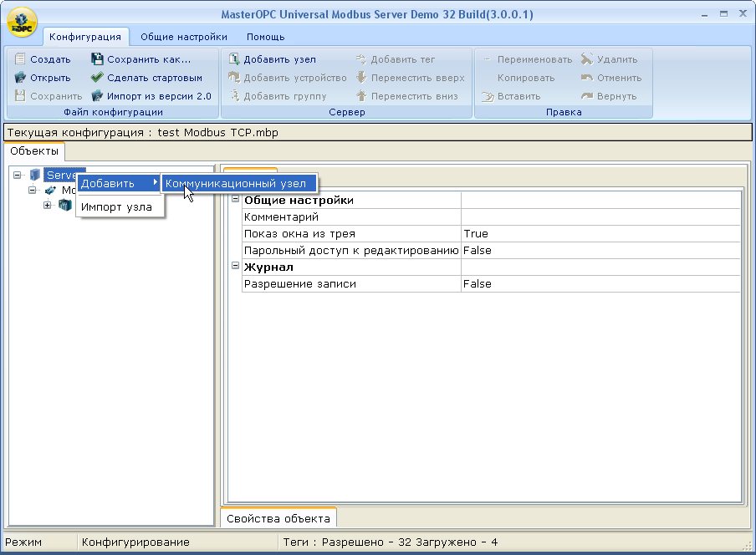Click the Открыть (Open) icon
This screenshot has height=555, width=756.
click(x=21, y=78)
